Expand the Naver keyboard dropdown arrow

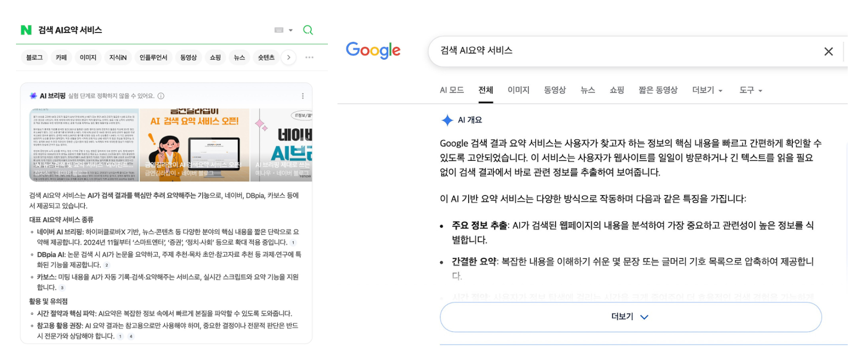(x=291, y=30)
